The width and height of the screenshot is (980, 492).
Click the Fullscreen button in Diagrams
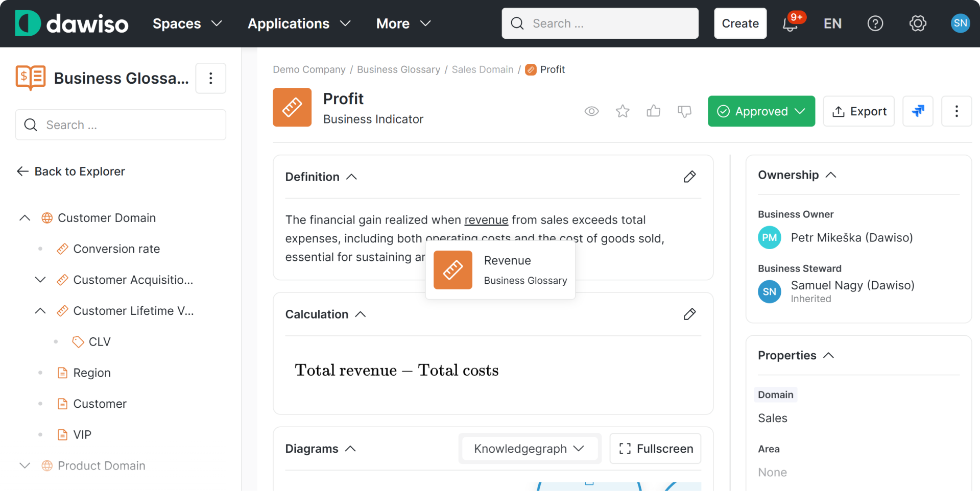(655, 449)
